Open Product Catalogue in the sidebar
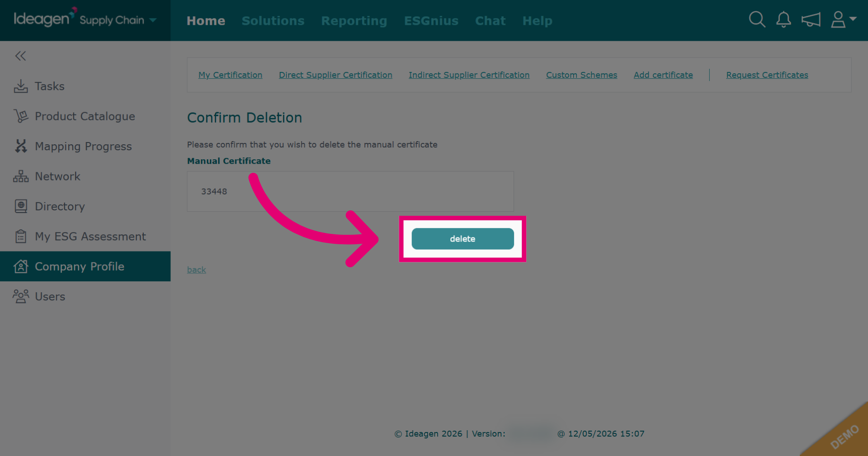Image resolution: width=868 pixels, height=456 pixels. tap(85, 116)
